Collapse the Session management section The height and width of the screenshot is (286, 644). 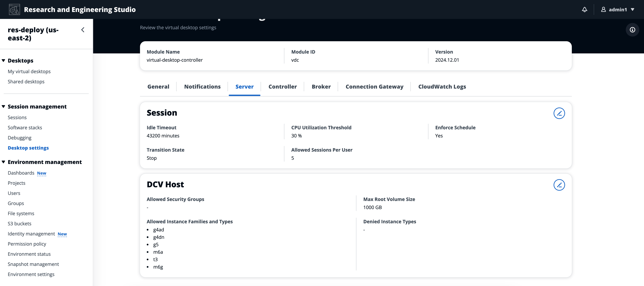[3, 106]
